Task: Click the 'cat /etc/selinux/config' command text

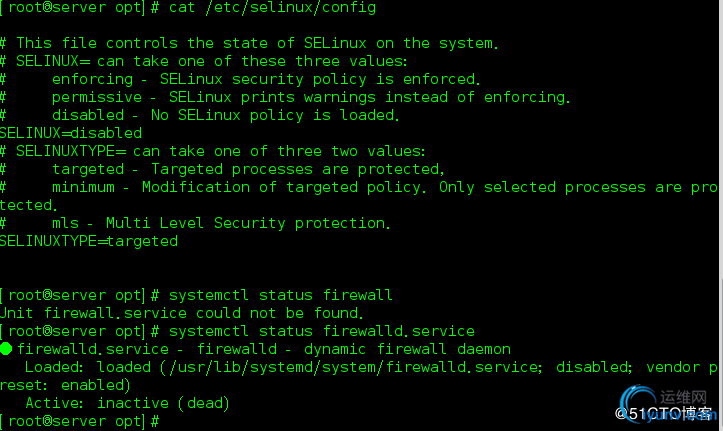Action: (x=273, y=8)
